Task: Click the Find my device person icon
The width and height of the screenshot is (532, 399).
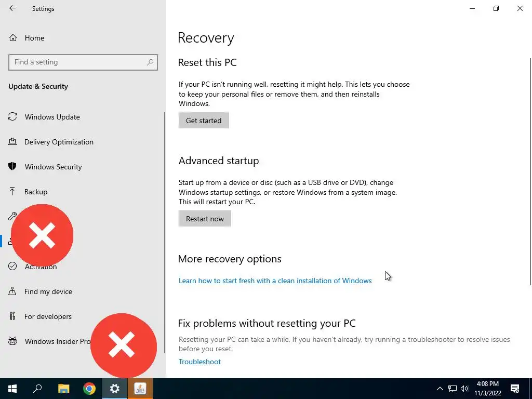Action: click(12, 291)
